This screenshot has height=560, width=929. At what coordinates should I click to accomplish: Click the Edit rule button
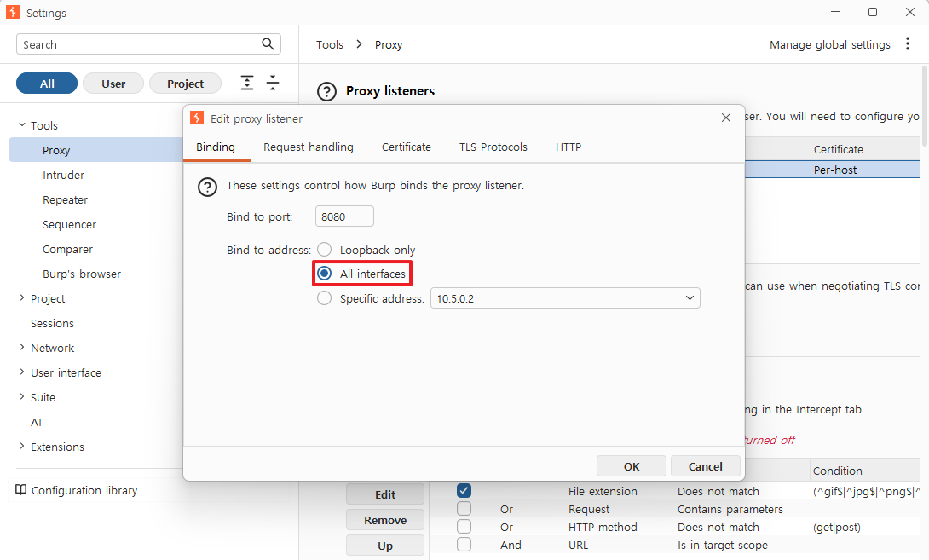click(x=385, y=494)
